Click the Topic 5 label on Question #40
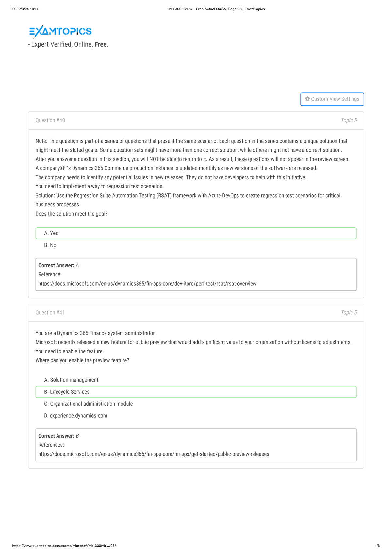Viewport: 392px width, 555px height. point(349,120)
